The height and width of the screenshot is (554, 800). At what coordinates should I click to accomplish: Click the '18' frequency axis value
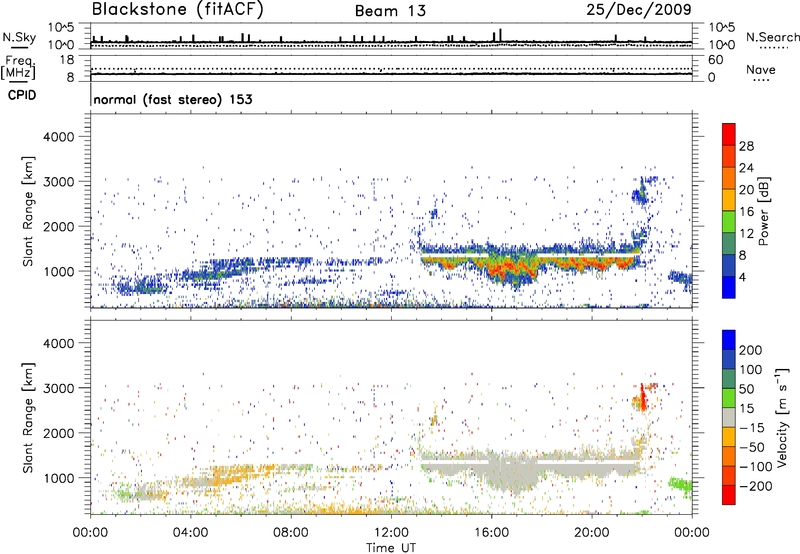[67, 60]
